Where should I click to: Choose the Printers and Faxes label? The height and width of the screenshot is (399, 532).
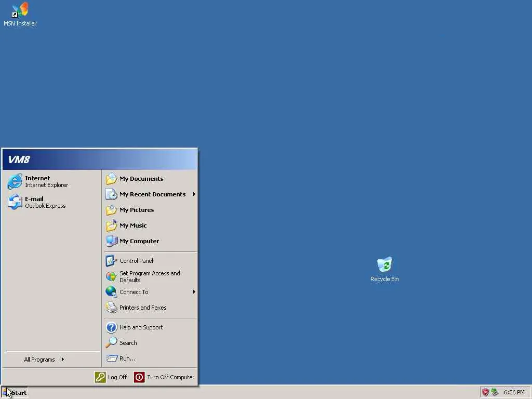[143, 308]
